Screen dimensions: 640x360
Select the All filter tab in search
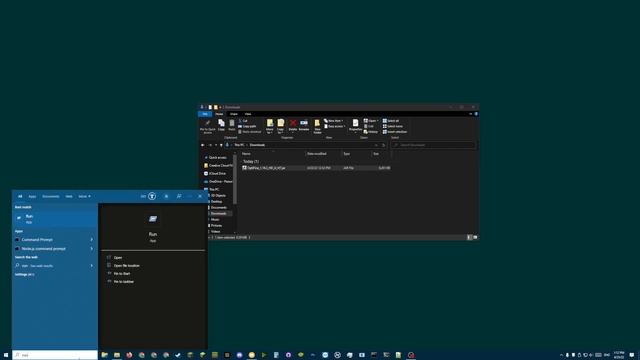coord(20,196)
